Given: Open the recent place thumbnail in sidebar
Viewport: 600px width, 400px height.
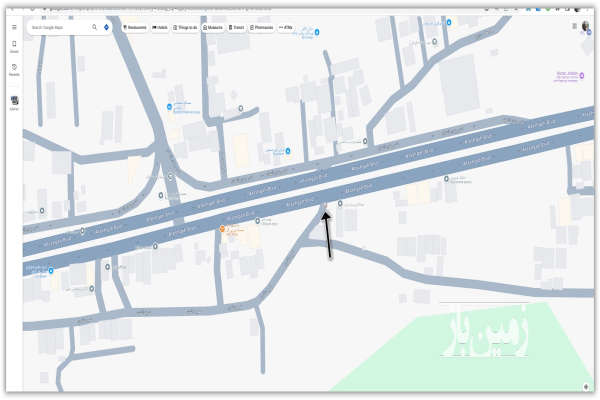Looking at the screenshot, I should point(15,101).
